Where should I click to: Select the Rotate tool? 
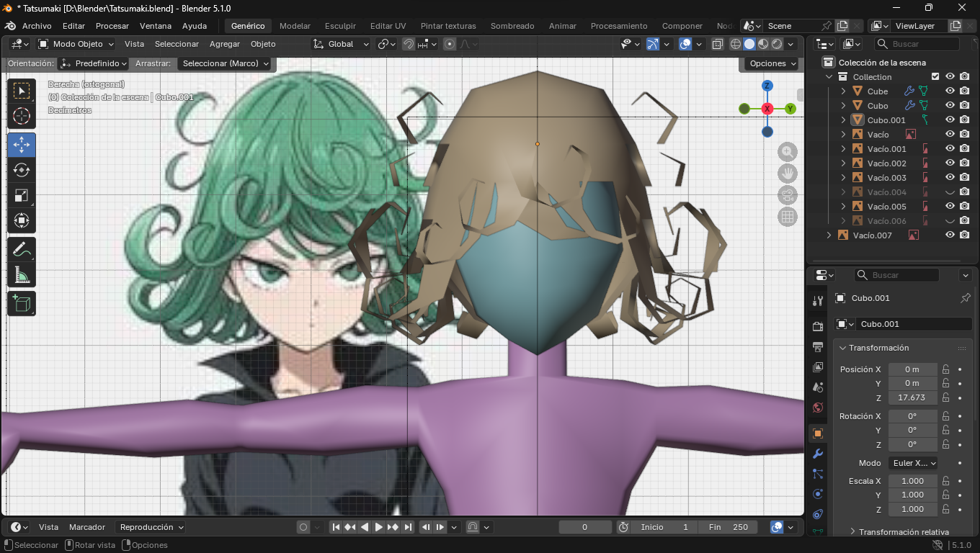click(x=22, y=170)
